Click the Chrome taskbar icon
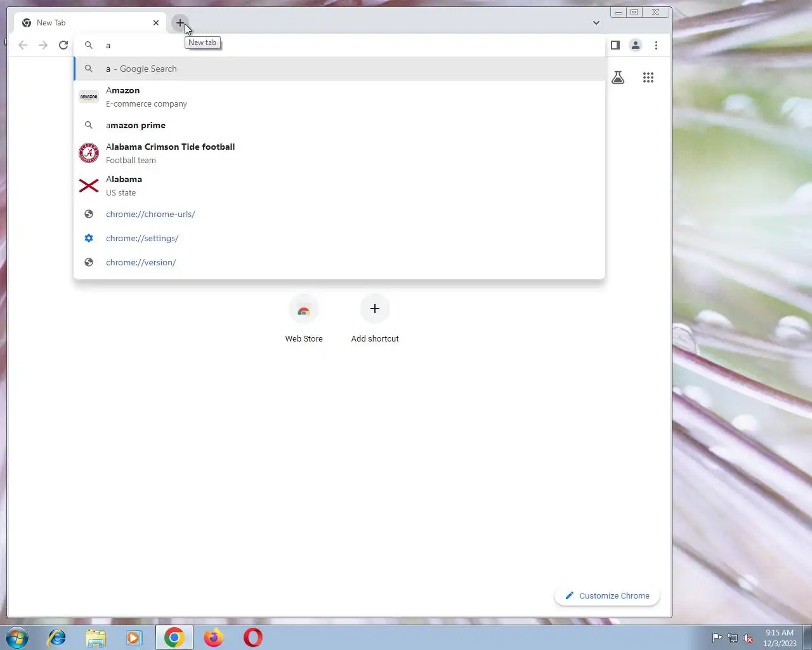The image size is (812, 650). click(174, 637)
